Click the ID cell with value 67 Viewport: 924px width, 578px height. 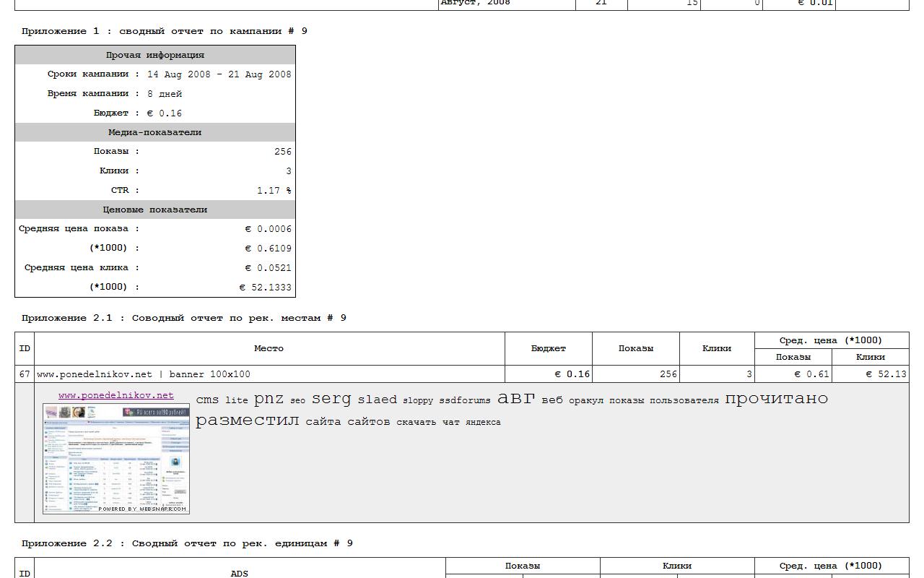pyautogui.click(x=25, y=374)
